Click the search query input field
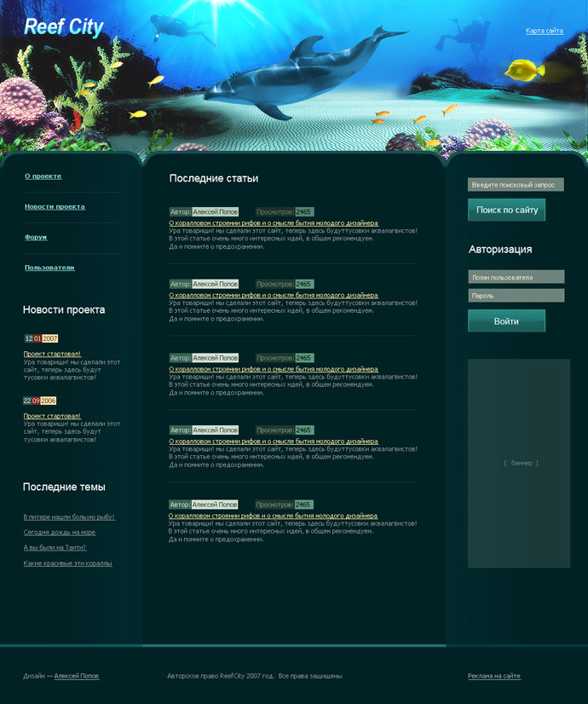 tap(516, 185)
